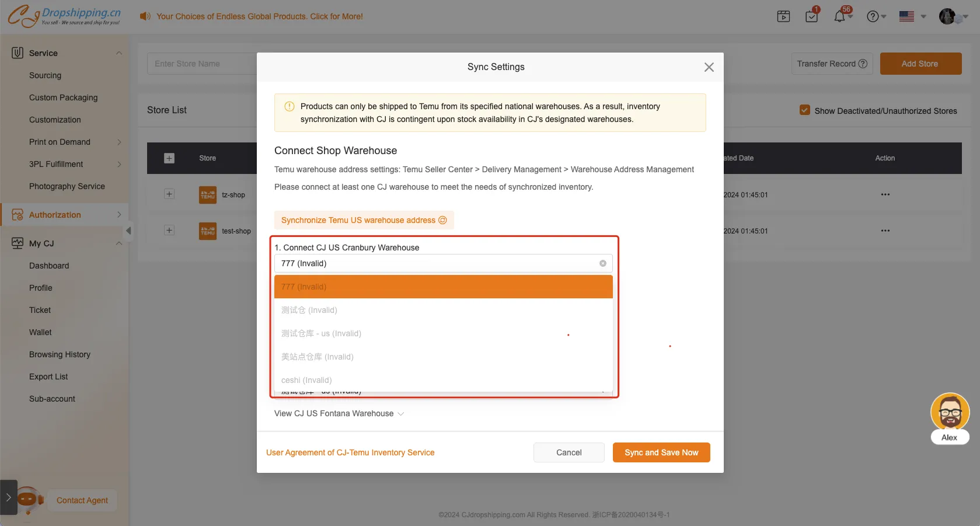Open the notifications bell icon
Image resolution: width=980 pixels, height=526 pixels.
[x=840, y=16]
